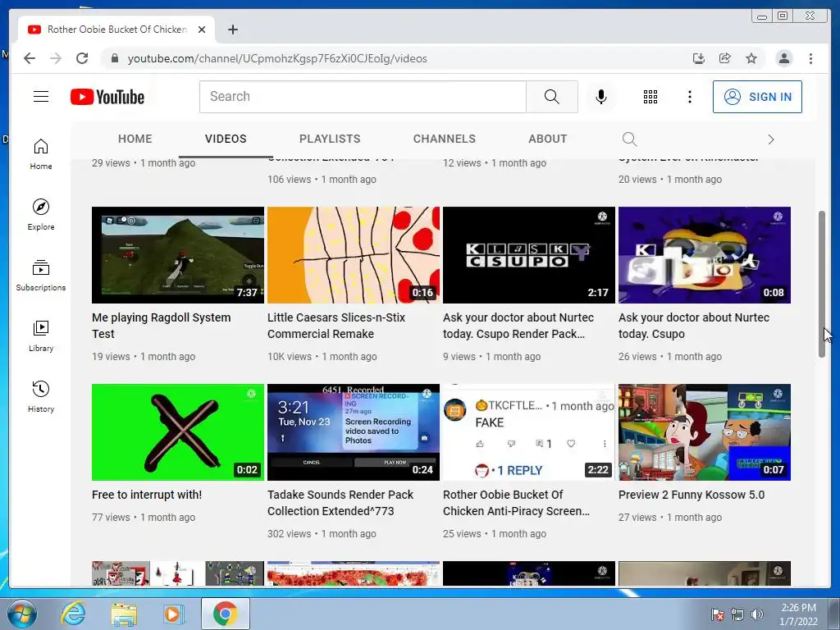Play the Ragdoll System Test thumbnail 7:37
The height and width of the screenshot is (630, 840).
[178, 255]
